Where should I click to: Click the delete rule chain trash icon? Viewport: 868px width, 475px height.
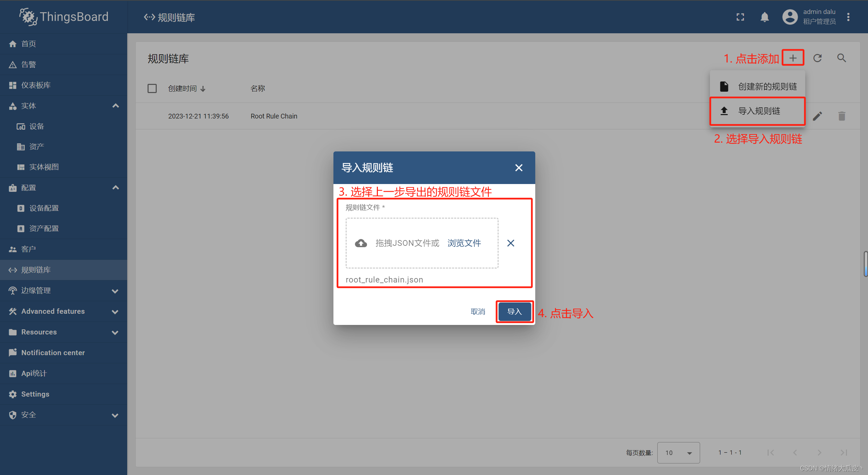842,116
